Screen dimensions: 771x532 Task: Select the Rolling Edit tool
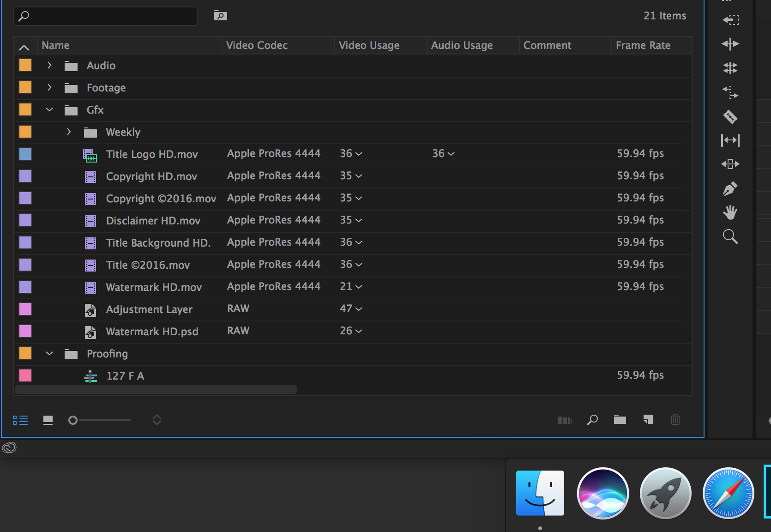point(730,68)
